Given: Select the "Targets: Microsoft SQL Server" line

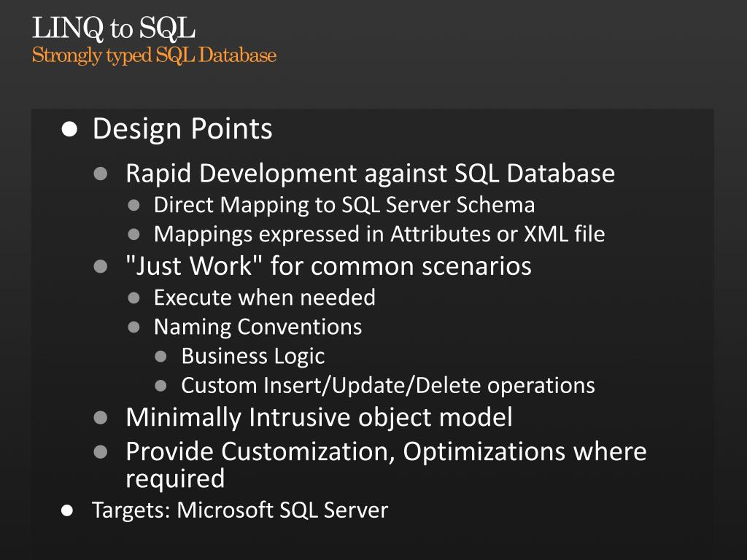Looking at the screenshot, I should [x=239, y=510].
